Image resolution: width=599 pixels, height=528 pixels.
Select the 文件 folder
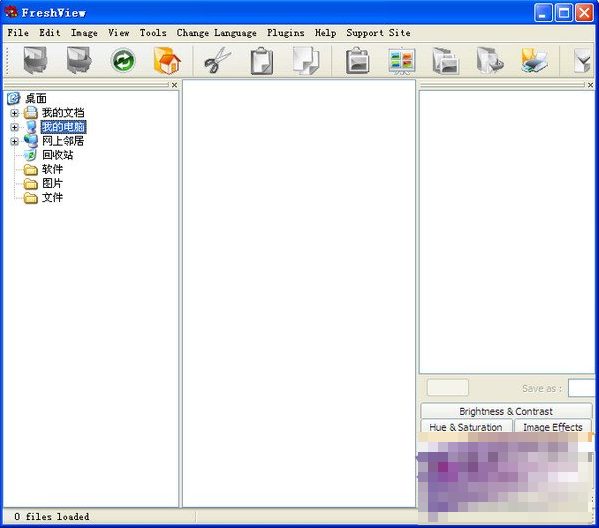(52, 198)
